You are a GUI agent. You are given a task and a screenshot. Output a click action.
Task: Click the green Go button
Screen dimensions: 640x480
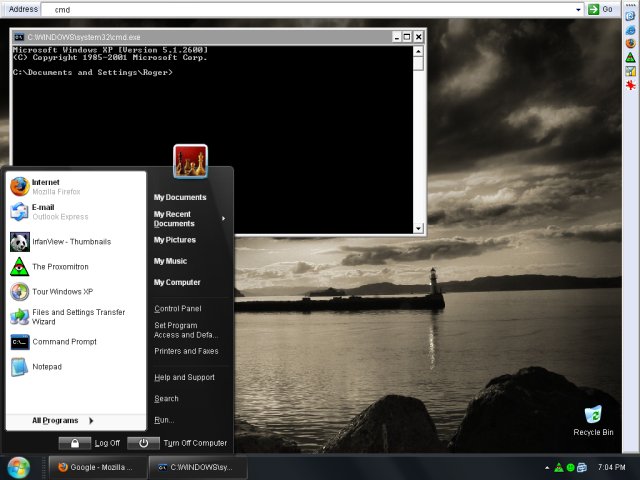pos(600,9)
